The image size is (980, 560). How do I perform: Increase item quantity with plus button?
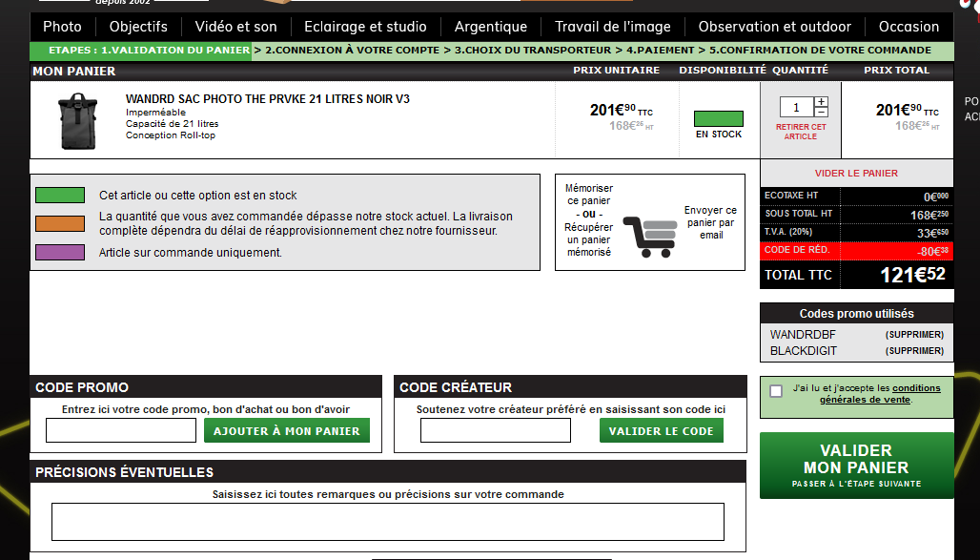point(821,101)
